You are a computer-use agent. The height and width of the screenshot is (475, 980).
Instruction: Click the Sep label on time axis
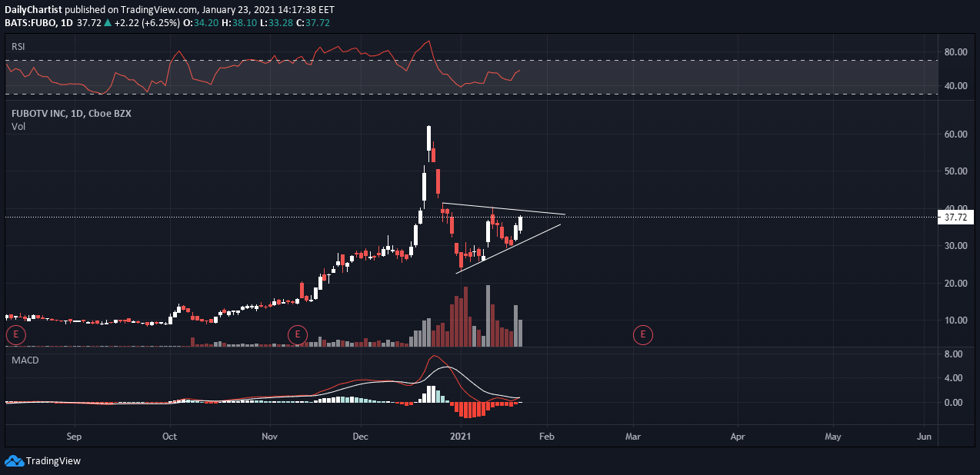pos(74,437)
